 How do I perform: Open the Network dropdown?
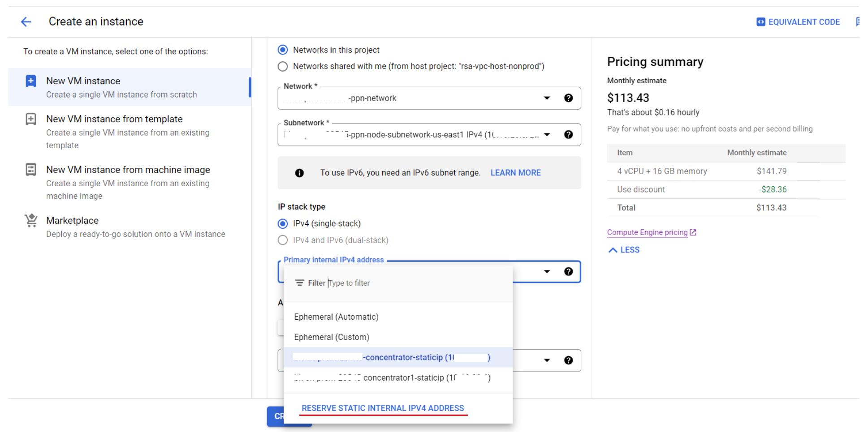pos(547,98)
